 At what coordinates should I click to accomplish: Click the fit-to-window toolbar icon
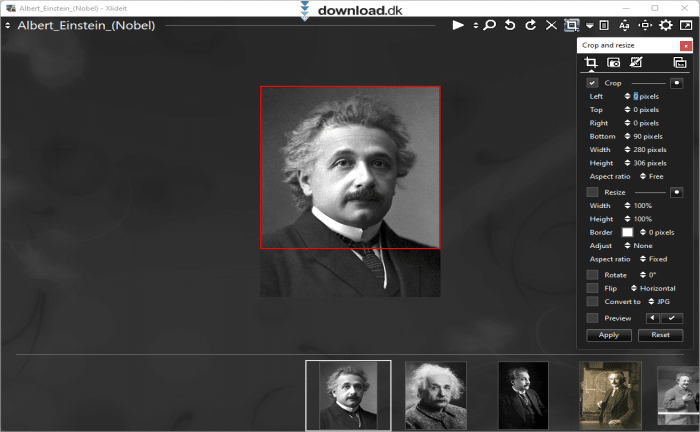pos(645,25)
